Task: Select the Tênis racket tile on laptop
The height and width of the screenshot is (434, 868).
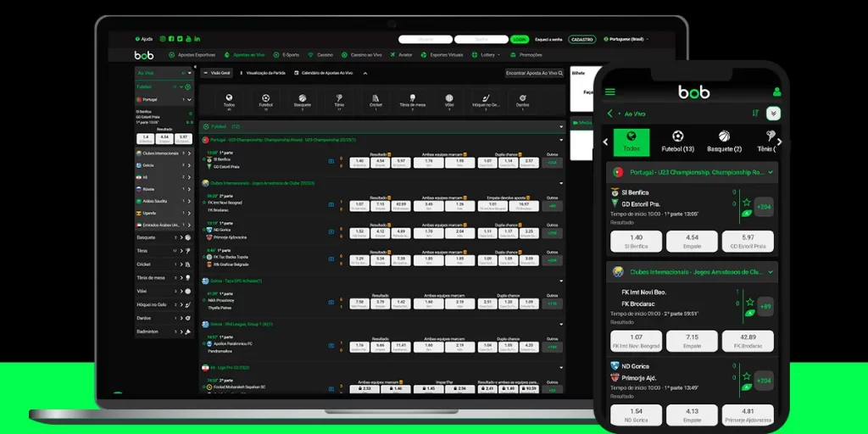Action: [339, 100]
